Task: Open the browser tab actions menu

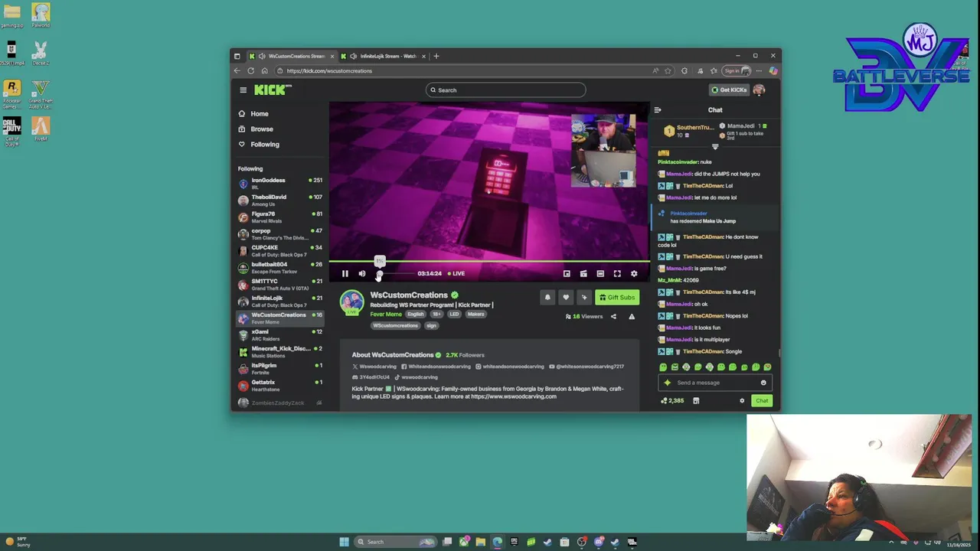Action: pos(237,56)
